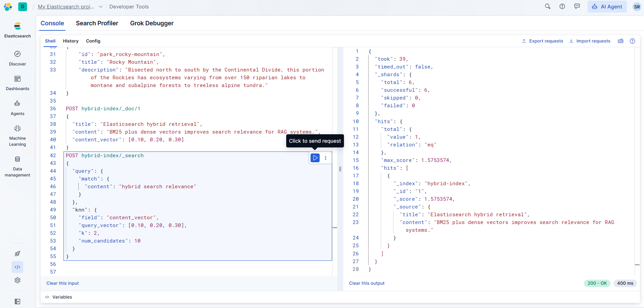Click the 400 ms response time badge
The height and width of the screenshot is (308, 644).
625,283
